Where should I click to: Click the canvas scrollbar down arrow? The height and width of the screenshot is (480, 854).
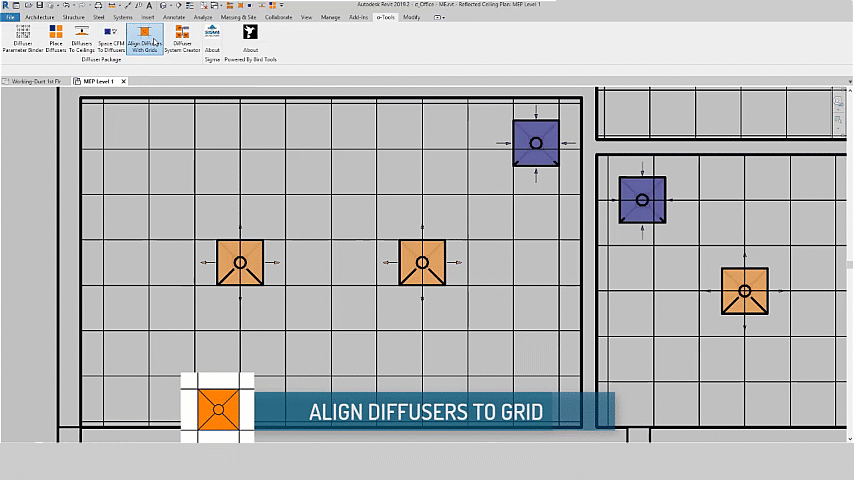850,439
